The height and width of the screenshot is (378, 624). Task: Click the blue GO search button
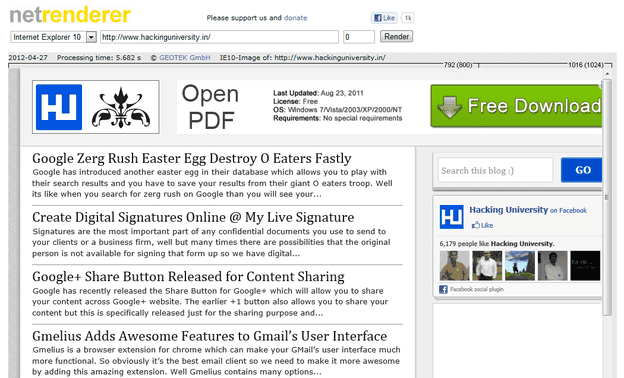tap(581, 170)
